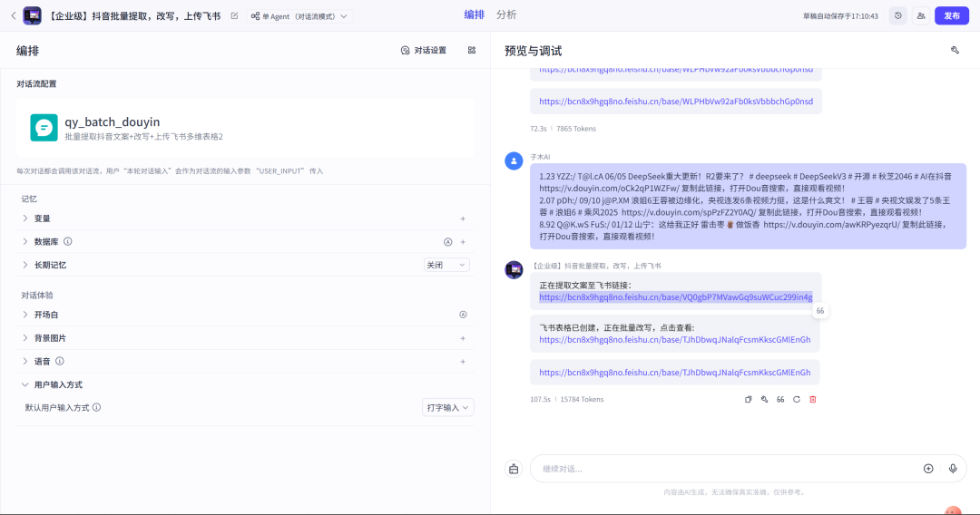
Task: Add a background with the 背景图片 plus icon
Action: (x=463, y=338)
